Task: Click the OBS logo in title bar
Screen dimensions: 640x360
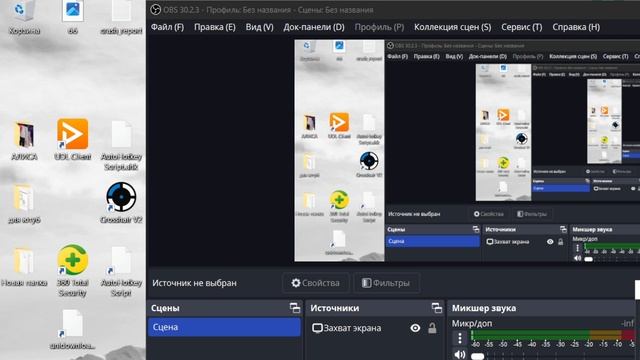Action: pos(156,9)
